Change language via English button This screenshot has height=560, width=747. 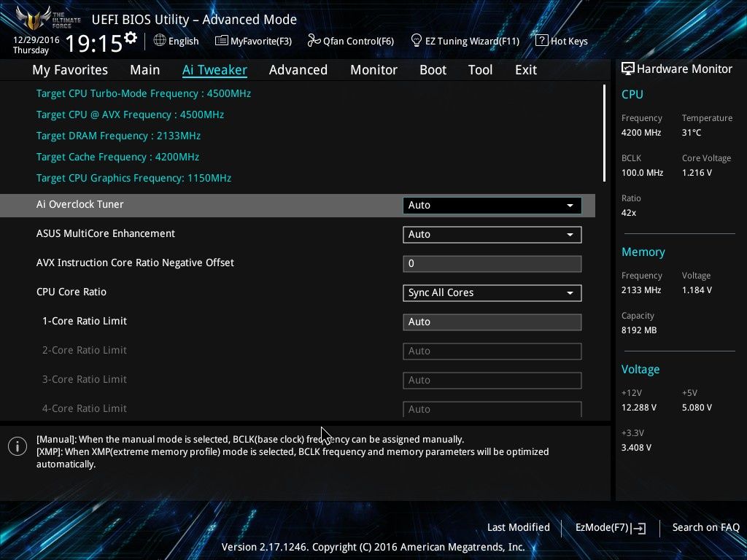[177, 41]
